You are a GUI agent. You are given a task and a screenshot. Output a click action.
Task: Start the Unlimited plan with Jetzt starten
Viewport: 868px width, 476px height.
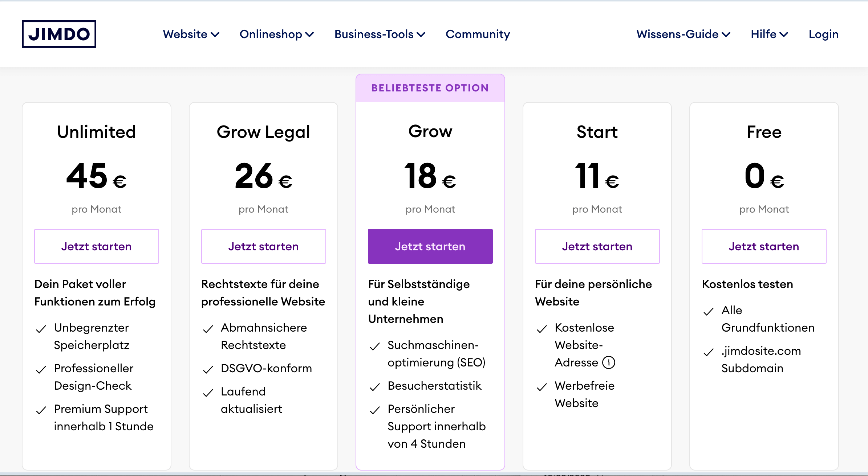tap(97, 246)
